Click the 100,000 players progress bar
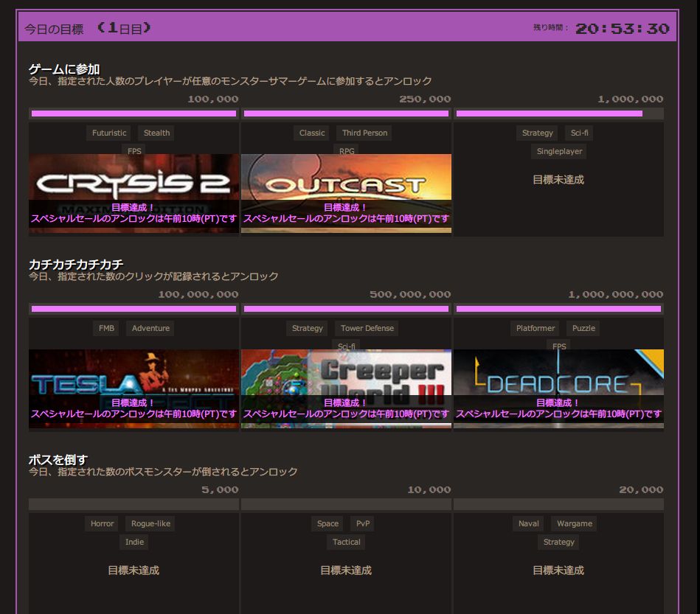 (134, 114)
